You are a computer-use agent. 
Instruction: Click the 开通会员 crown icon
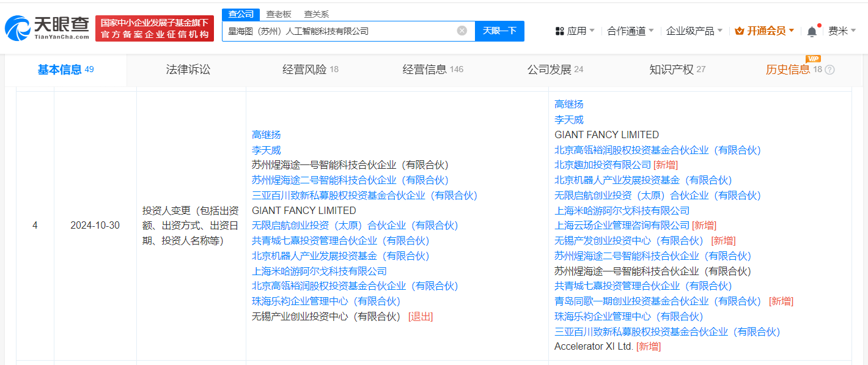[739, 31]
